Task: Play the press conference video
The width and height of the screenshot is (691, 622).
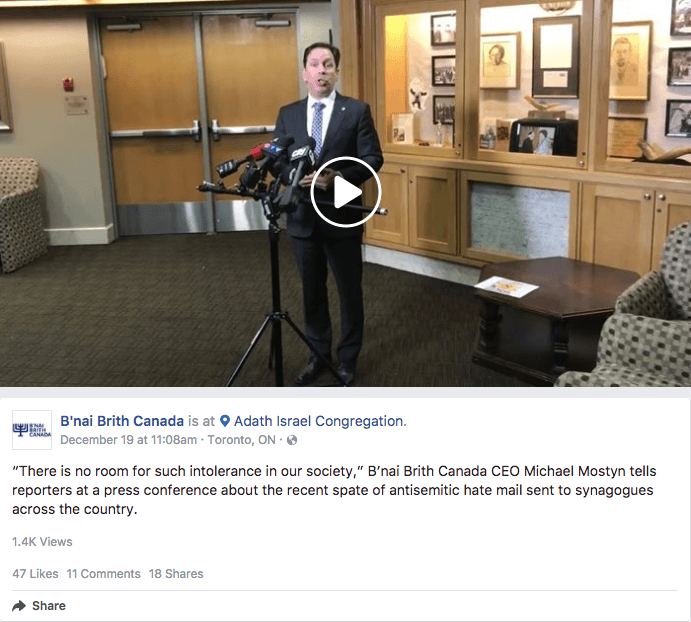Action: coord(346,192)
